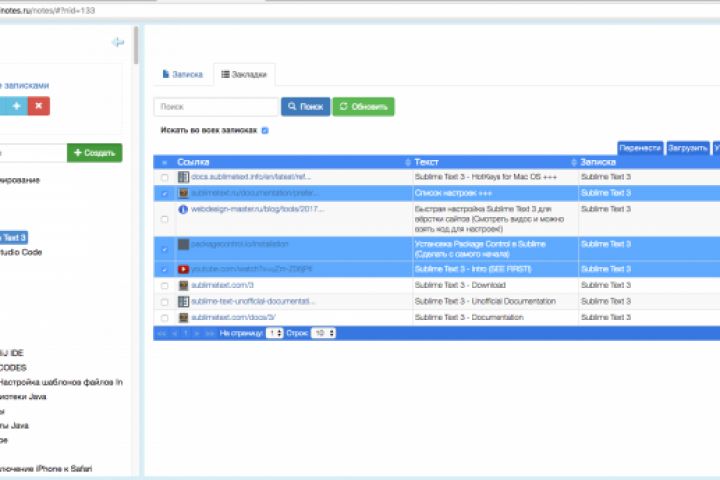Viewport: 720px width, 480px height.
Task: Open the записками link in sidebar
Action: tap(26, 85)
